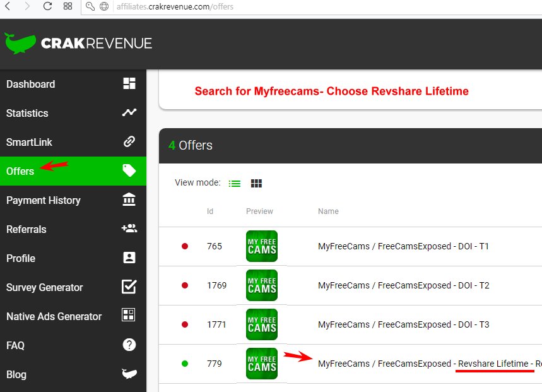Click offer id 1769
Image resolution: width=542 pixels, height=392 pixels.
click(x=216, y=285)
